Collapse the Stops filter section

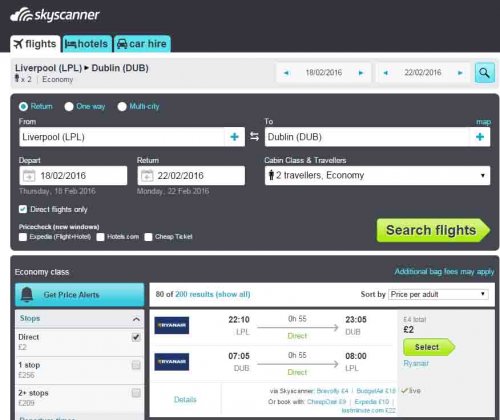click(136, 319)
